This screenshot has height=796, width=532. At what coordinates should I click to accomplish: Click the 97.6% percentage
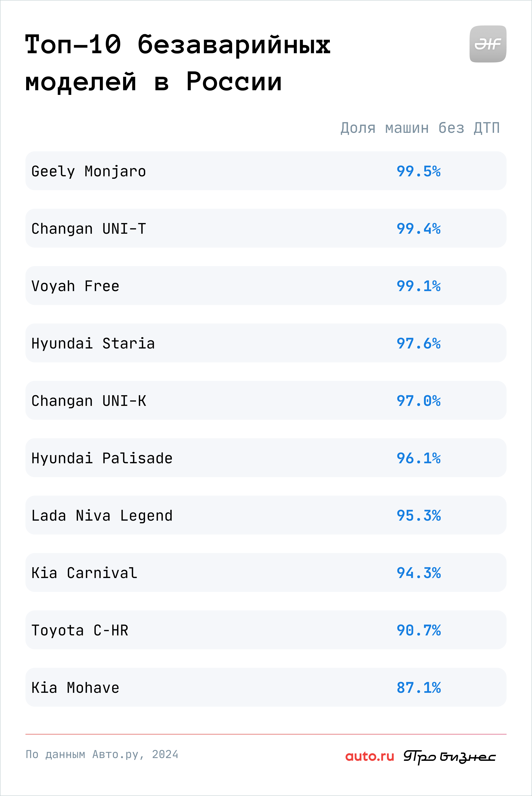[419, 343]
